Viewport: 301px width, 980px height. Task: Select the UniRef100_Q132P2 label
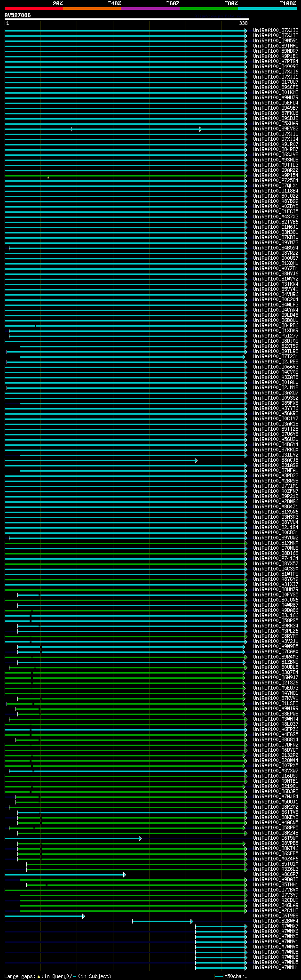coord(276,755)
